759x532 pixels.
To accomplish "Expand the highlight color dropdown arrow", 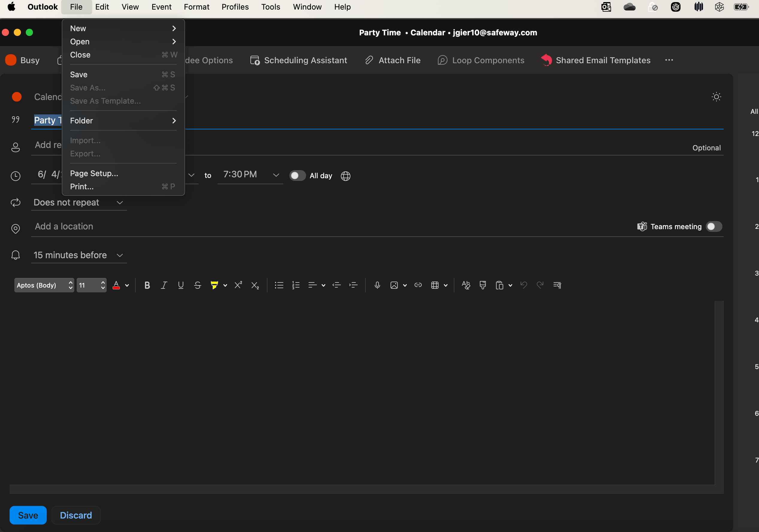I will [225, 285].
